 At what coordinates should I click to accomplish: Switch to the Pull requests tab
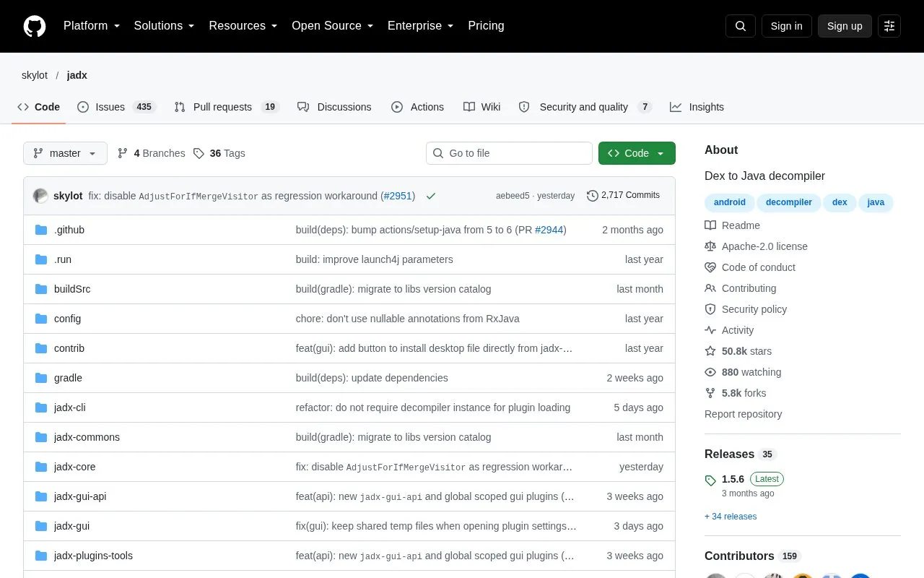pyautogui.click(x=227, y=107)
